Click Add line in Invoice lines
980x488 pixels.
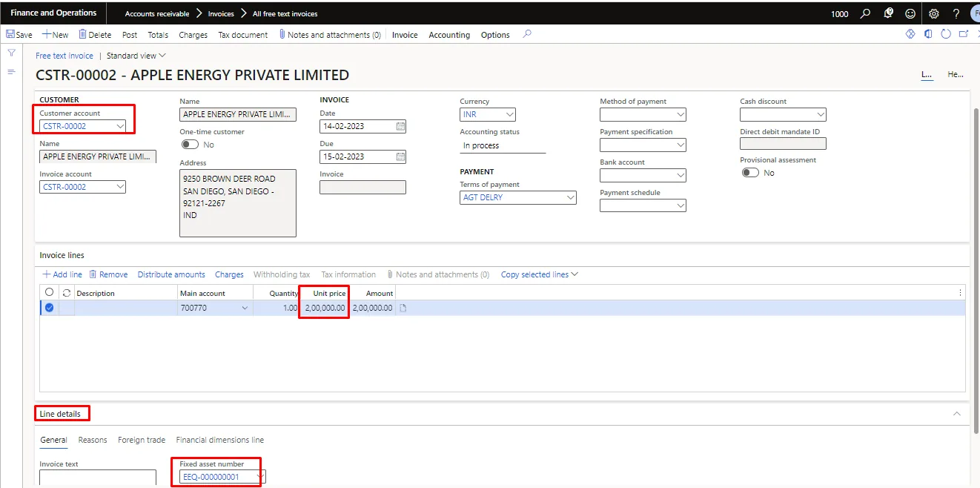pos(62,274)
